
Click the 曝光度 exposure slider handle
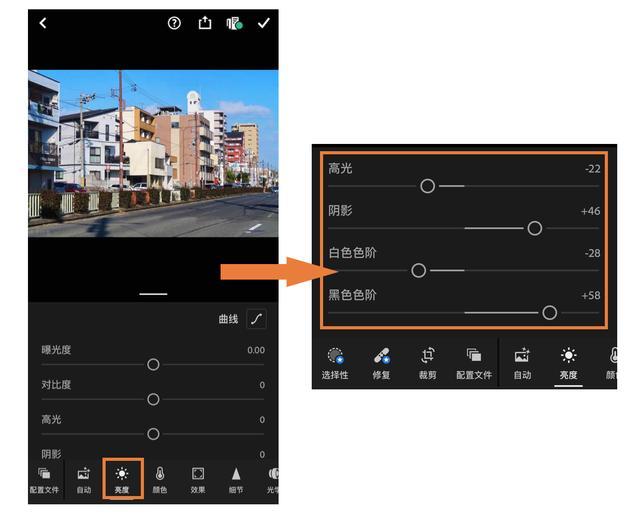153,364
